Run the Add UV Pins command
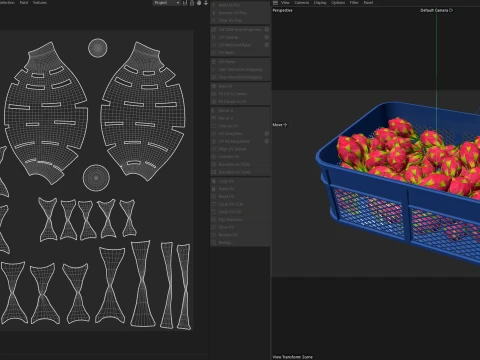 tap(240, 5)
